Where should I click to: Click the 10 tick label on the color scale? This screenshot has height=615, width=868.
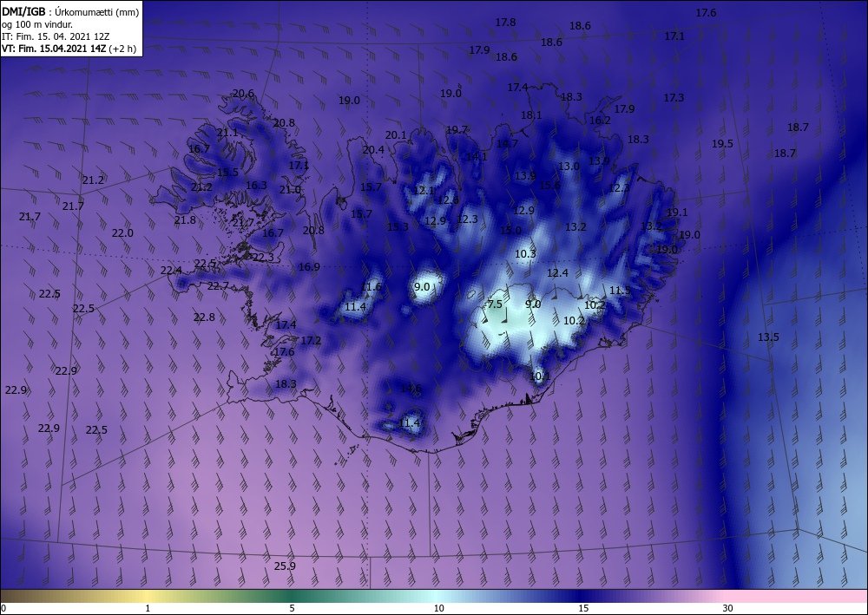[x=438, y=608]
